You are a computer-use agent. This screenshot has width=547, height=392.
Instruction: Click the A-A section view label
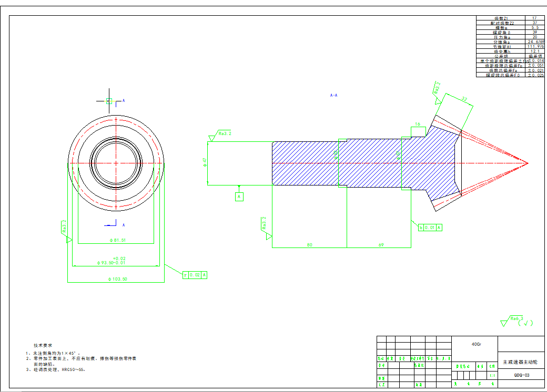pyautogui.click(x=333, y=96)
